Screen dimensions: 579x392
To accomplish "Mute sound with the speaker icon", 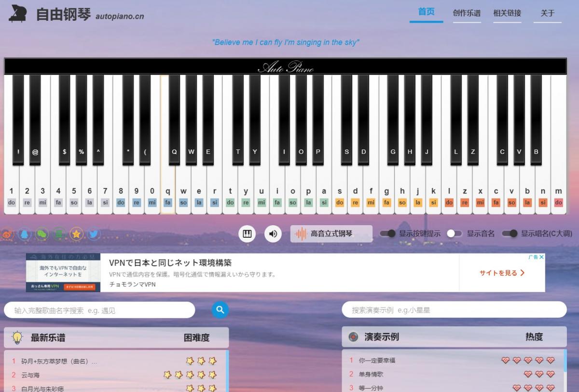I will [x=273, y=234].
